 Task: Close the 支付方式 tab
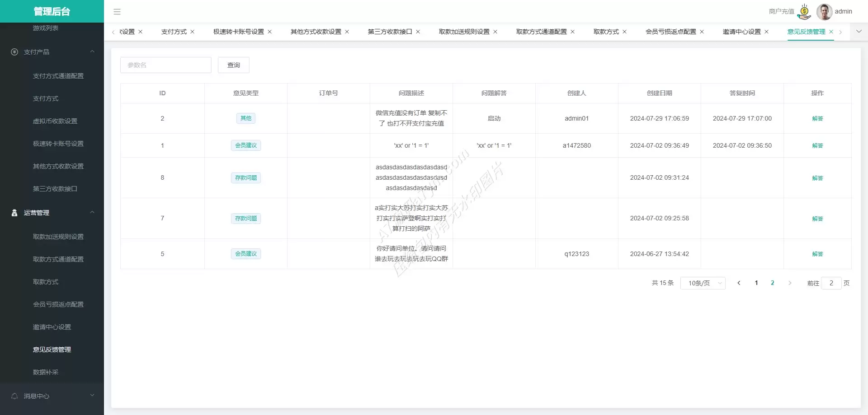point(192,32)
